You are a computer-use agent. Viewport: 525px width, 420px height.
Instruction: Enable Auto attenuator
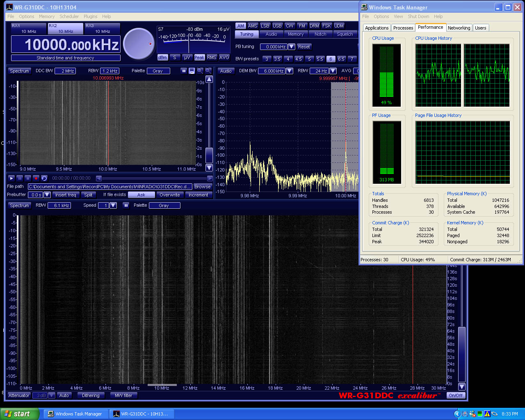pyautogui.click(x=64, y=395)
